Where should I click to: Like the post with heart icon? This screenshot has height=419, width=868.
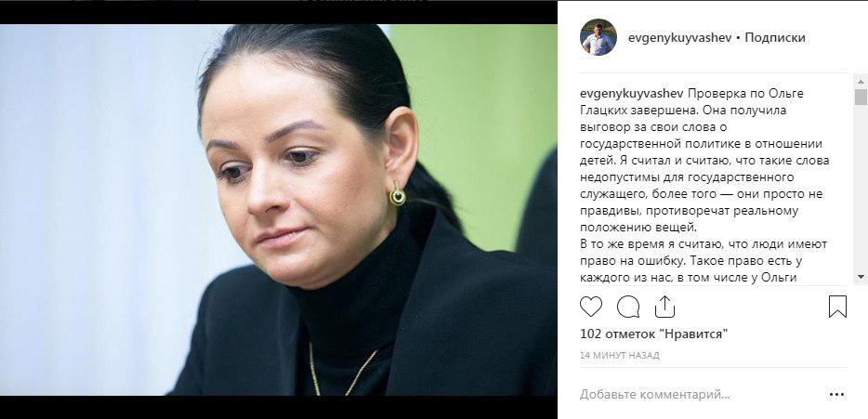[591, 306]
